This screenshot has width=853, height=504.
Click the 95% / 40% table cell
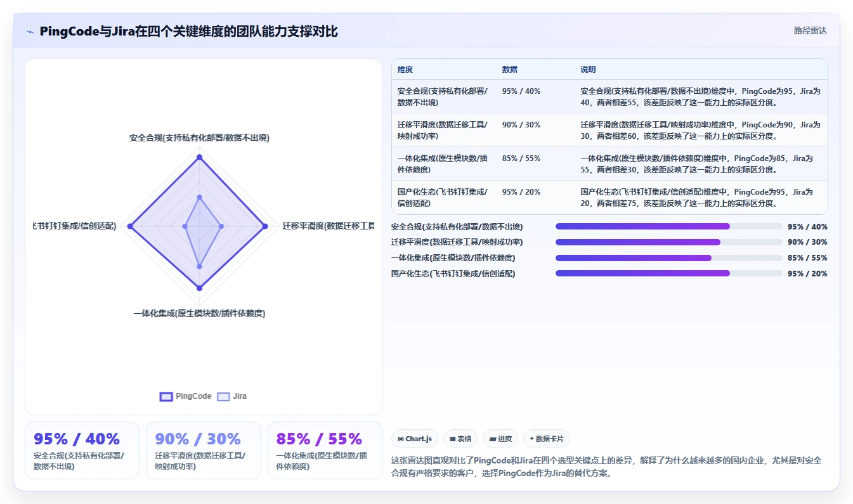coord(521,91)
